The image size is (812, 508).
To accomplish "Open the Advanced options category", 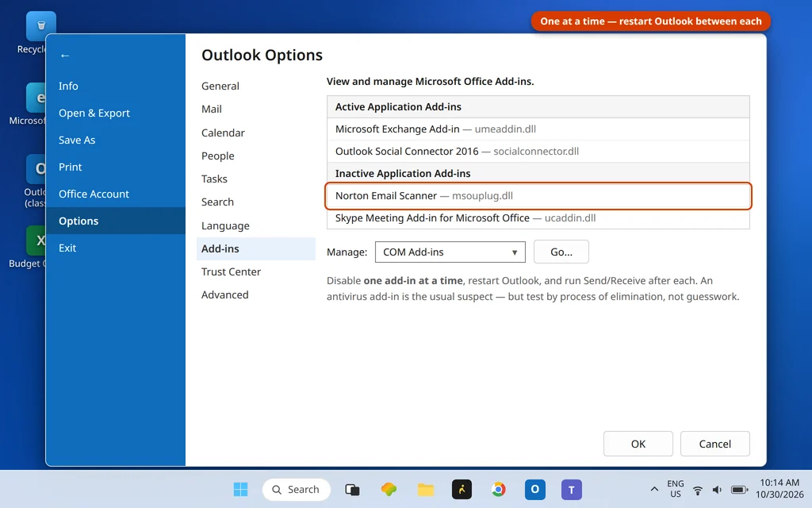I will [x=256, y=295].
